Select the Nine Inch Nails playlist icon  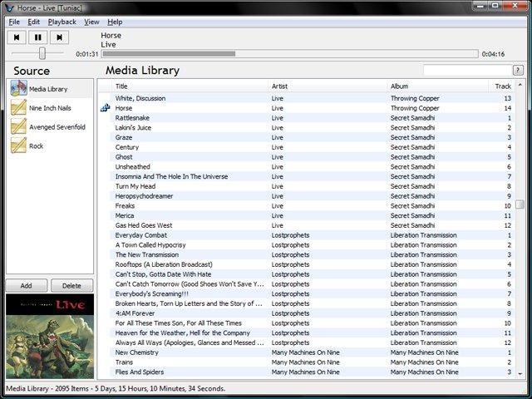18,108
